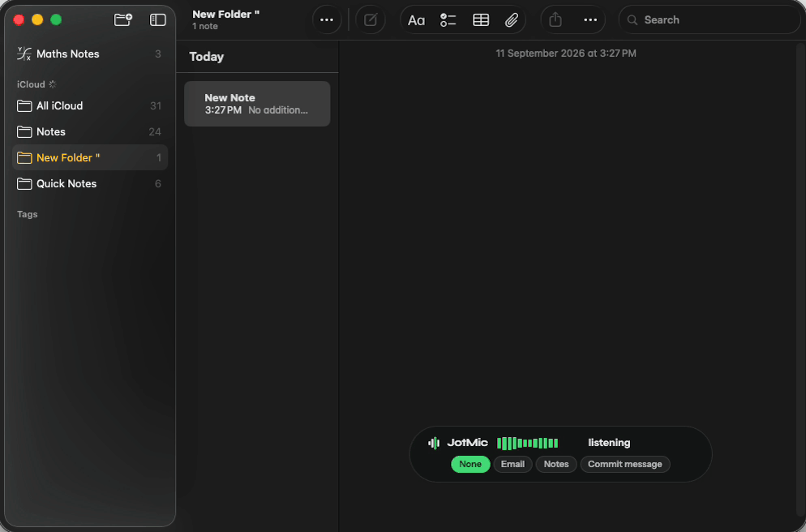806x532 pixels.
Task: Click the Maths Notes count 3
Action: click(x=158, y=54)
